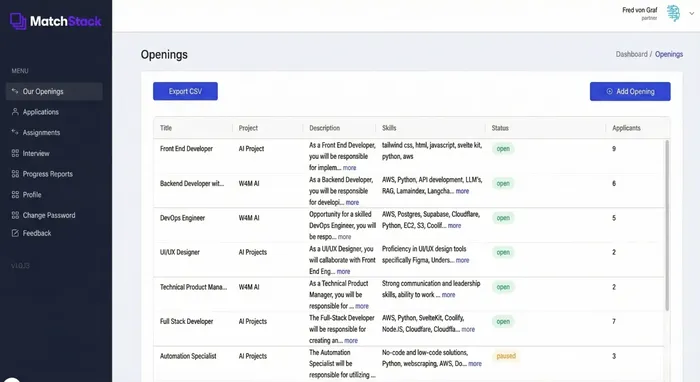Select the DevOps Engineer title cell
The height and width of the screenshot is (382, 700).
[182, 218]
